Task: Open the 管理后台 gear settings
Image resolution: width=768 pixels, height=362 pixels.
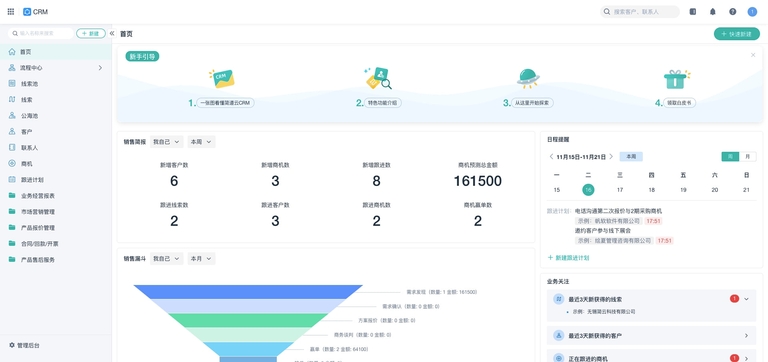Action: (24, 345)
